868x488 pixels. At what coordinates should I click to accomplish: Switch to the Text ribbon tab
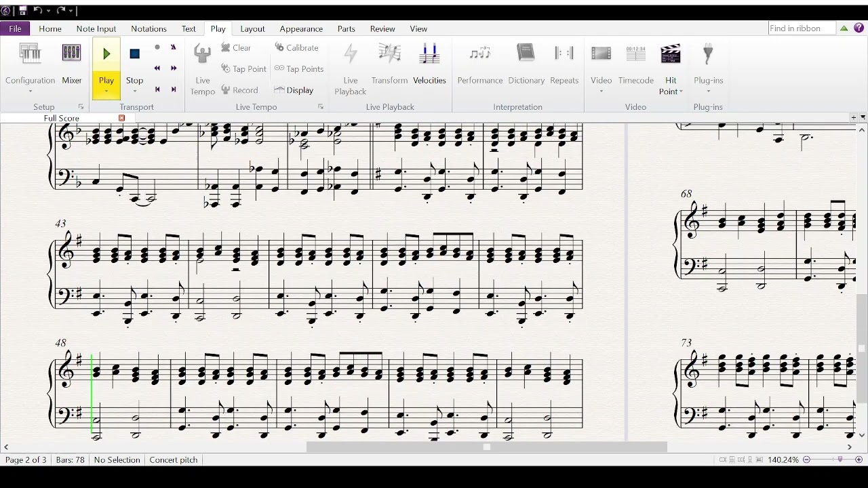click(189, 28)
